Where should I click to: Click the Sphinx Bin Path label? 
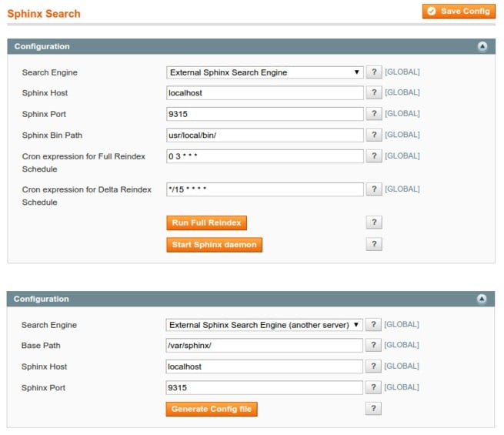(52, 136)
